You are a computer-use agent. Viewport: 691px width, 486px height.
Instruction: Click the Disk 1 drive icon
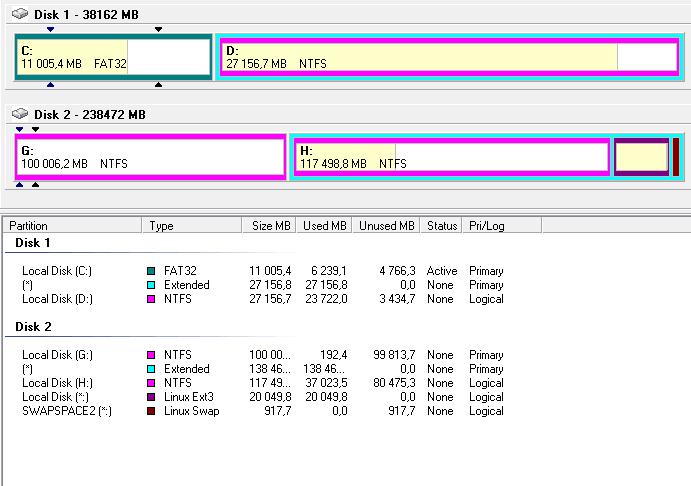pos(20,14)
